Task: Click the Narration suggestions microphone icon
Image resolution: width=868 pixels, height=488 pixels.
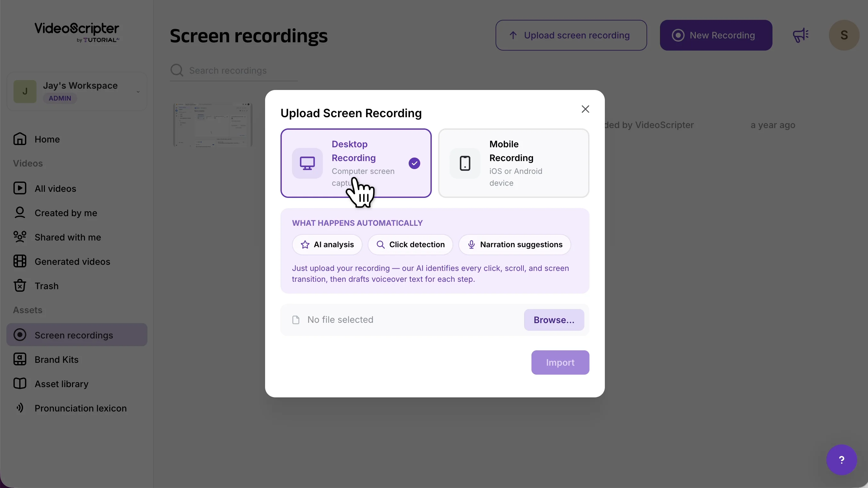Action: pyautogui.click(x=472, y=244)
